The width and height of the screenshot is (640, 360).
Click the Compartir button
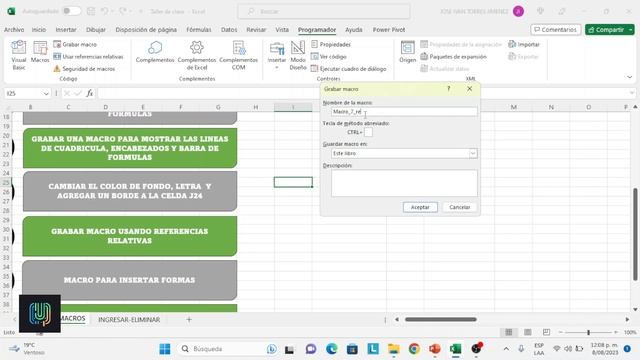[606, 29]
